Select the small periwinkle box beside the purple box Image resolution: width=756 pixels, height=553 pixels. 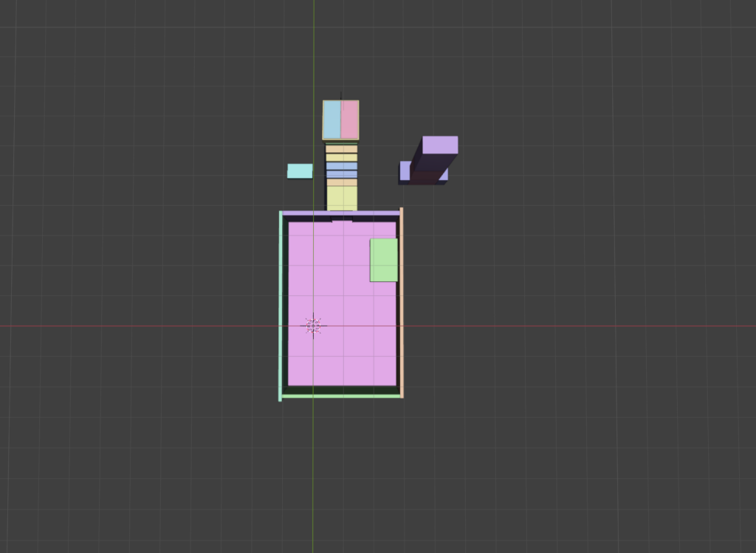coord(405,171)
